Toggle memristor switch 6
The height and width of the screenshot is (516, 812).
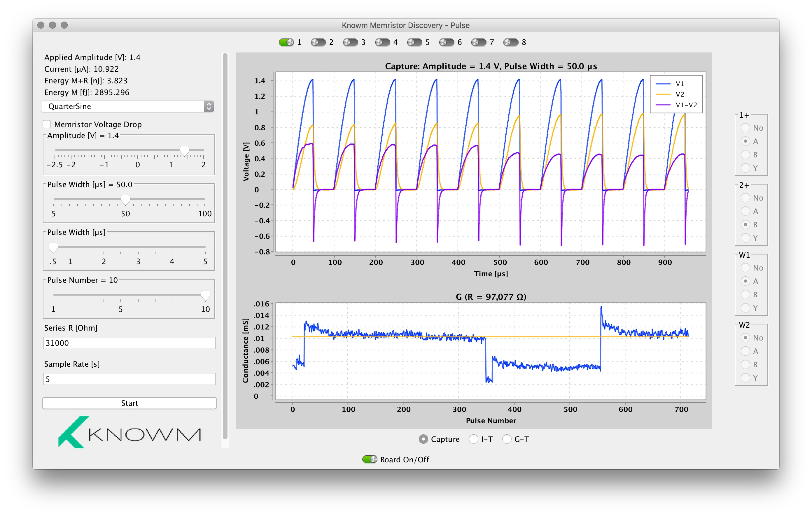(447, 43)
